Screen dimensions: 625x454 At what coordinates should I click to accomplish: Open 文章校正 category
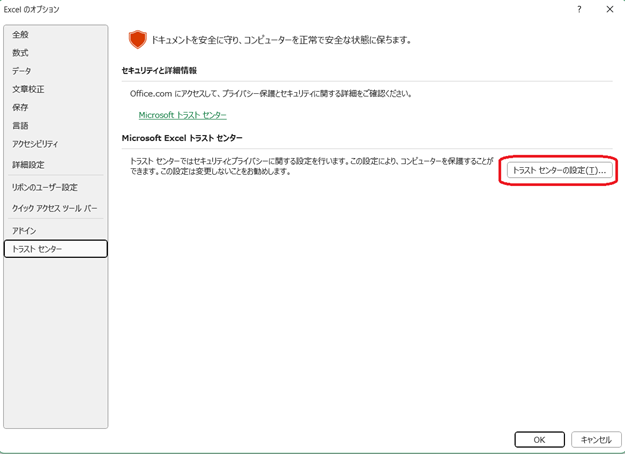pos(55,89)
